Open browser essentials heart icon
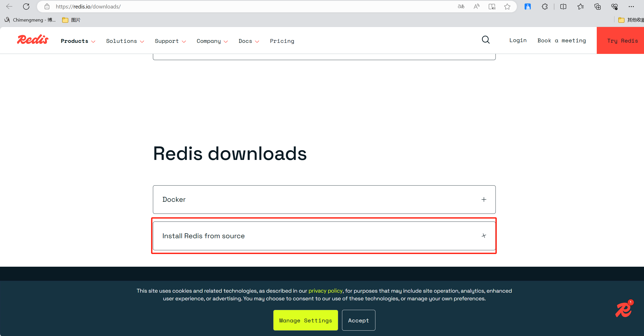This screenshot has width=644, height=336. coord(614,6)
